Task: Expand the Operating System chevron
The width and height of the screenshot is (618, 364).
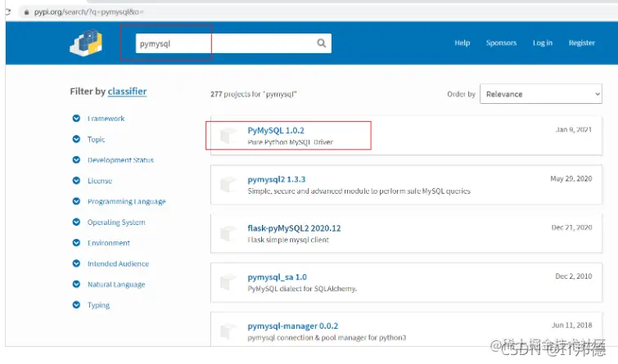Action: tap(76, 222)
